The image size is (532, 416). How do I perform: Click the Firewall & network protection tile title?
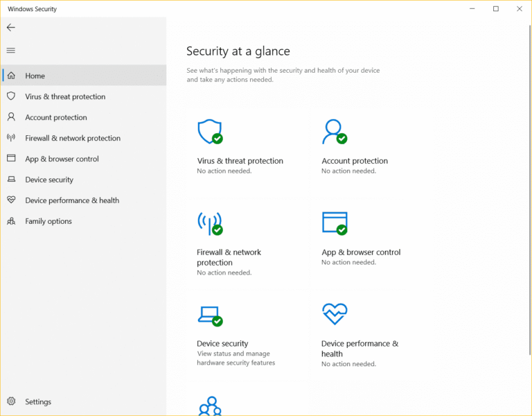pyautogui.click(x=229, y=257)
